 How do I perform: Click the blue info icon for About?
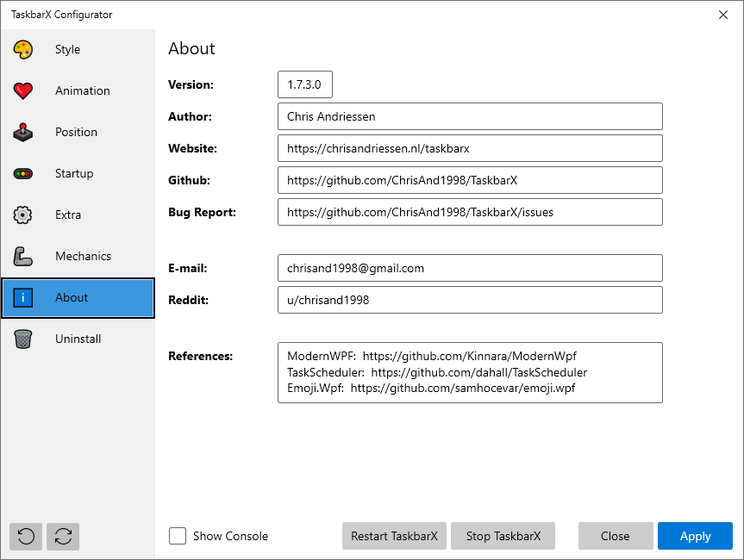[x=22, y=298]
